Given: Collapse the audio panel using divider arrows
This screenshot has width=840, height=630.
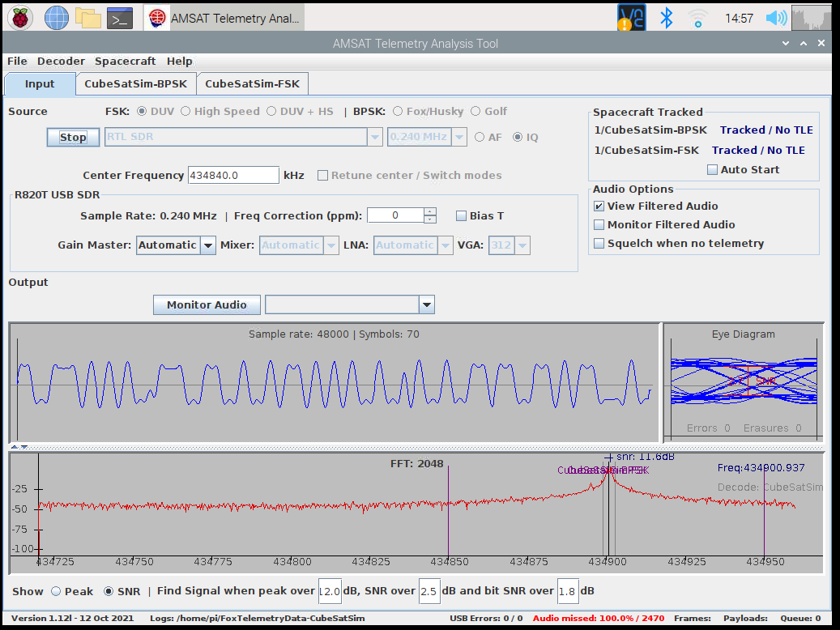Looking at the screenshot, I should [x=15, y=447].
